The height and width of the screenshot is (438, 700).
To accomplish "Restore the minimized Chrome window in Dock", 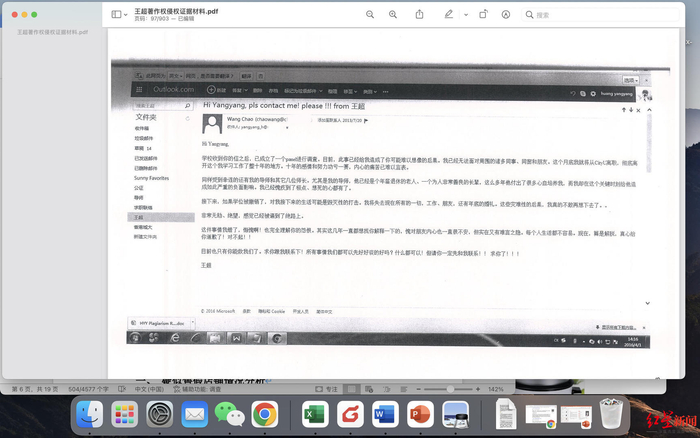I will (541, 416).
